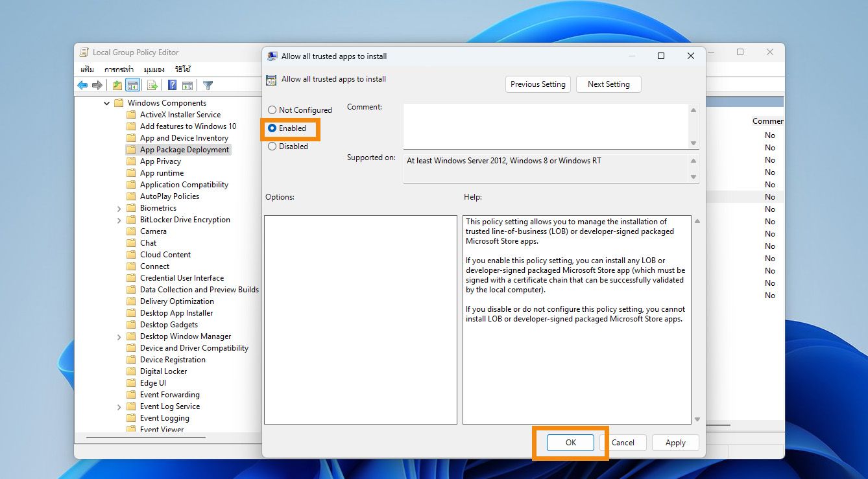Image resolution: width=868 pixels, height=479 pixels.
Task: Click the grey Forward arrow in toolbar
Action: pyautogui.click(x=97, y=85)
